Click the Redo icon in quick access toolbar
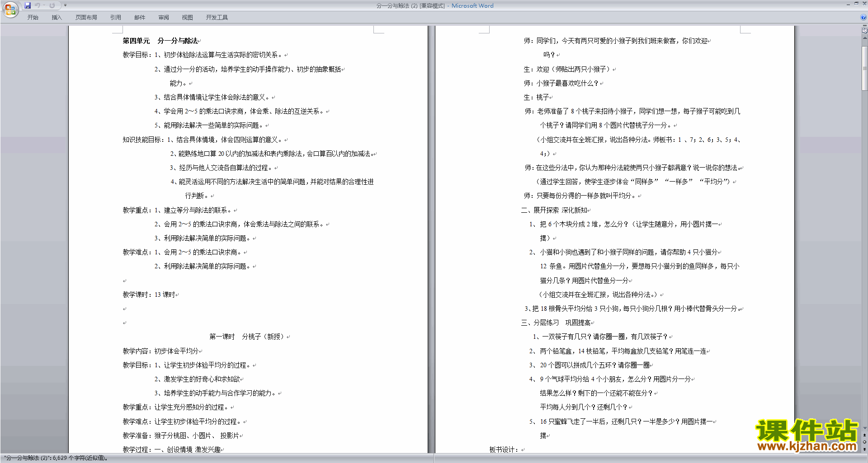The image size is (868, 463). point(52,5)
